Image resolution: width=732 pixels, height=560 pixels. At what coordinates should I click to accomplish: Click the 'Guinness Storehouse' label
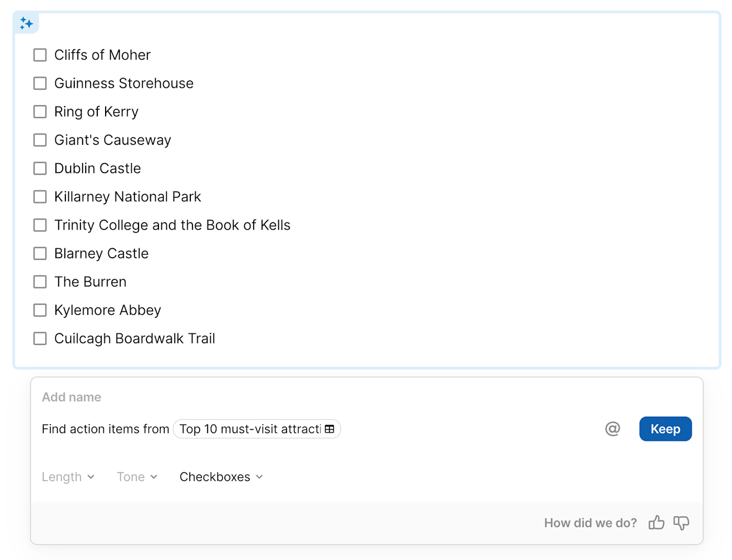tap(124, 83)
